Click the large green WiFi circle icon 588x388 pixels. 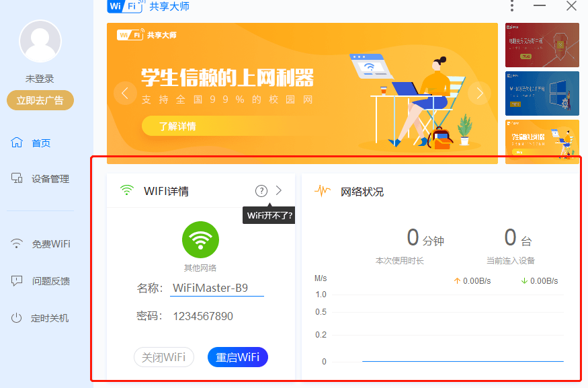[201, 240]
